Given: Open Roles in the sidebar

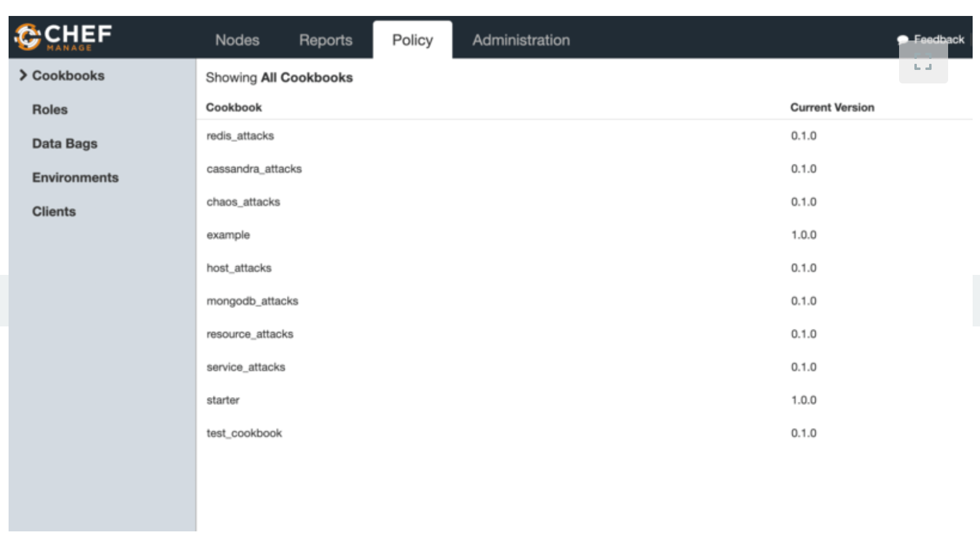Looking at the screenshot, I should coord(50,109).
